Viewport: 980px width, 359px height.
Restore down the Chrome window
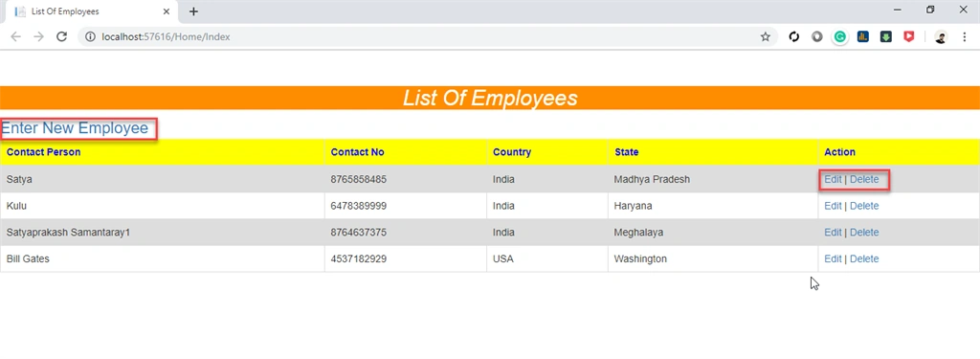click(930, 10)
